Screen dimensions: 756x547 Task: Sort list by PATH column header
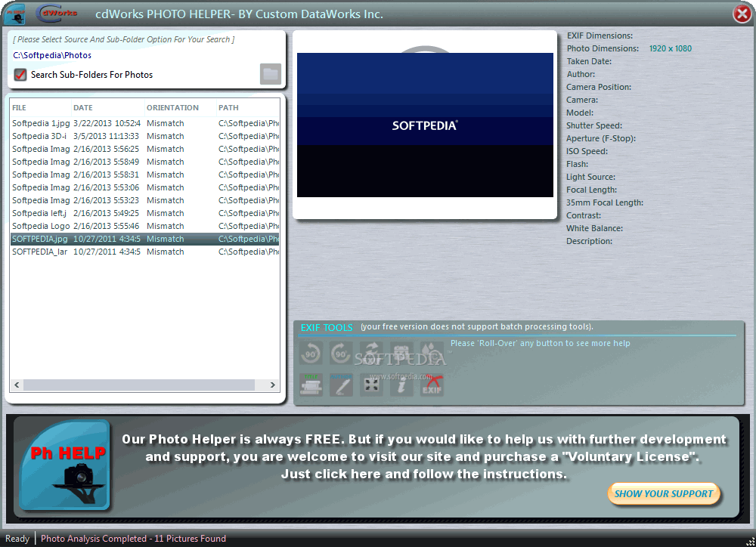click(x=228, y=107)
